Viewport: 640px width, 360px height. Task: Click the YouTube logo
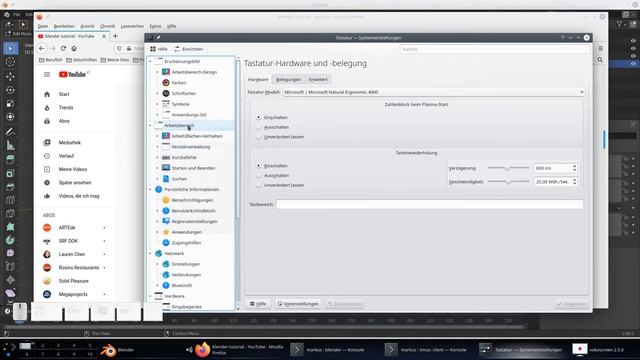(73, 74)
